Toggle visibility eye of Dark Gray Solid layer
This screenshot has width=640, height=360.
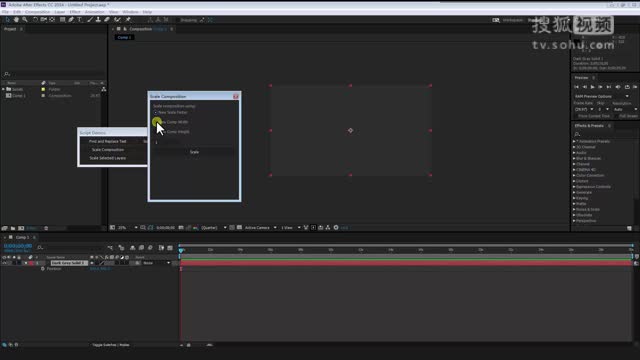[4, 263]
